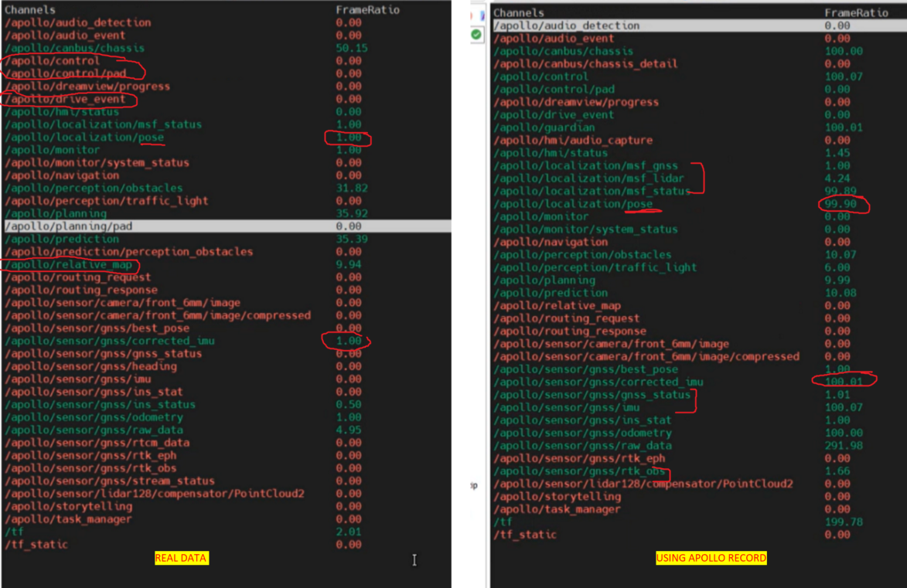Click the 1.45 frame ratio value
The height and width of the screenshot is (588, 907).
[x=837, y=153]
